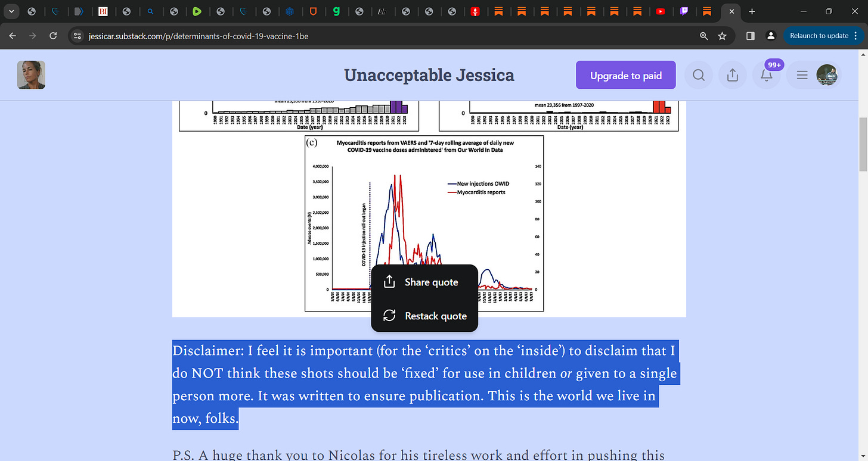The image size is (868, 461).
Task: Switch to the red microphone favicon tab
Action: pos(475,11)
